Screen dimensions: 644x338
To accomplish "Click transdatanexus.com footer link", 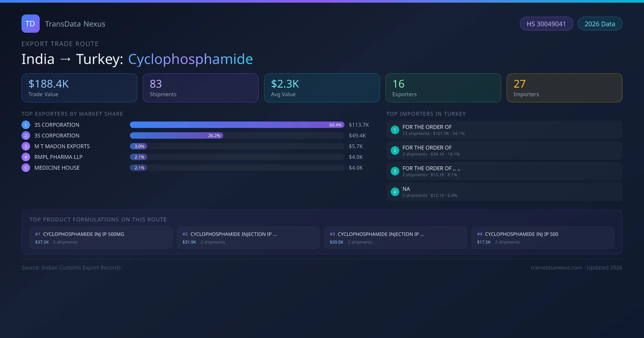I will pos(556,267).
